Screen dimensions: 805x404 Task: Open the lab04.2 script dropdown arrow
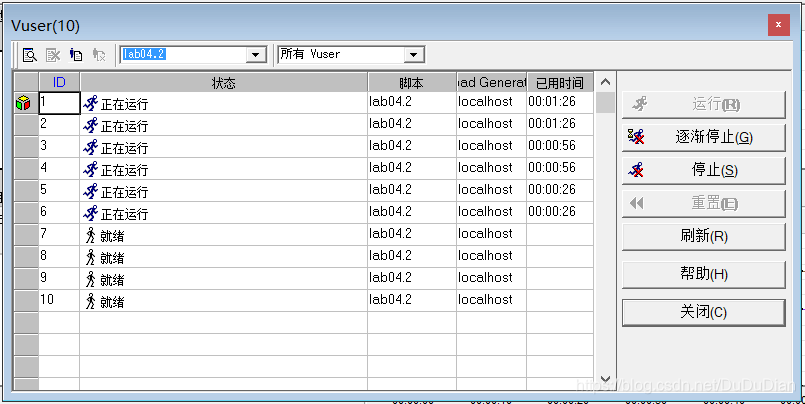[x=256, y=55]
